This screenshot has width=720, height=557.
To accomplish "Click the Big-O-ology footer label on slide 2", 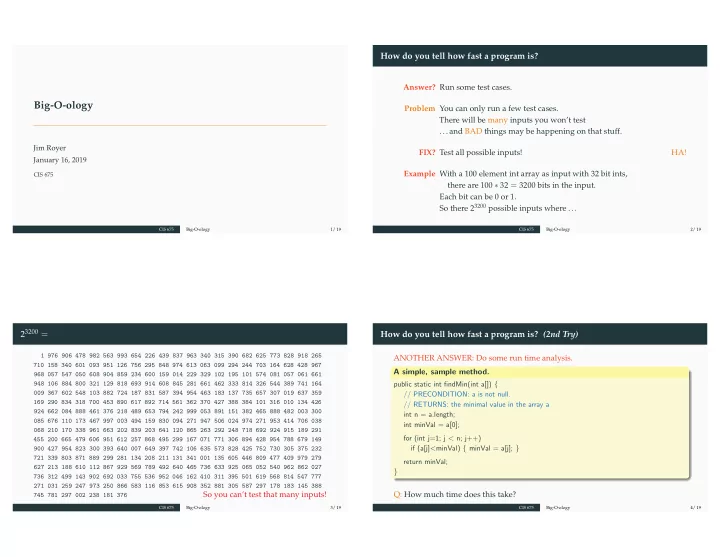I will (x=558, y=229).
